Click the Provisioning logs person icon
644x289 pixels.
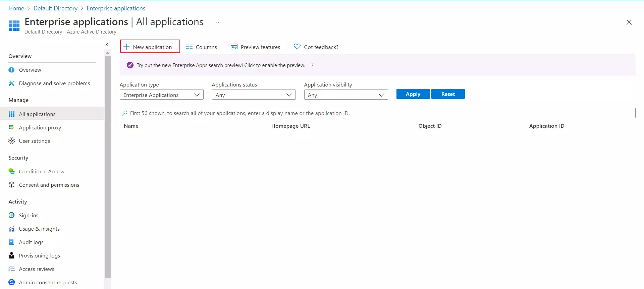coord(11,255)
